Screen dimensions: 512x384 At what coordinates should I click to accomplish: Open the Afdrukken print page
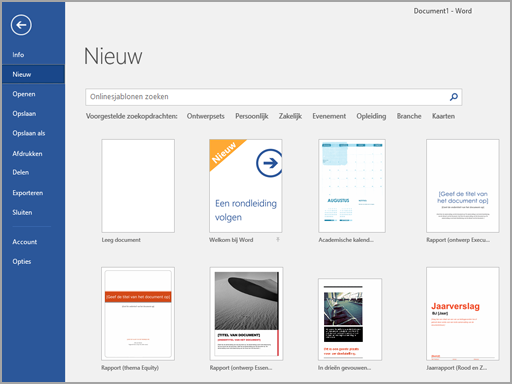(27, 154)
